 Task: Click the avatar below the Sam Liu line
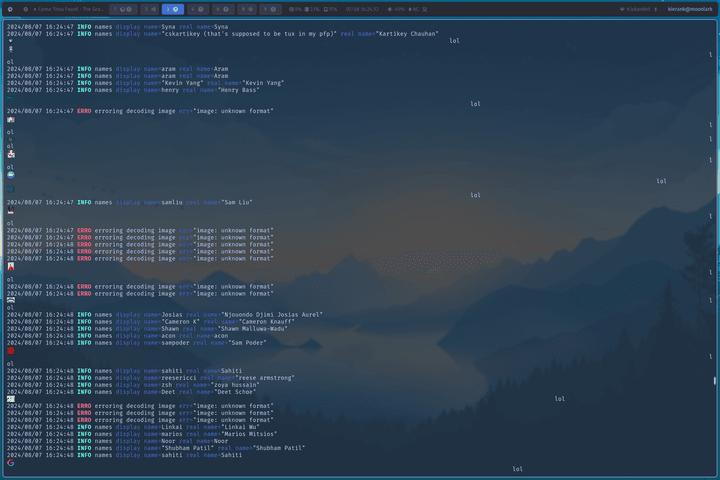coord(10,211)
